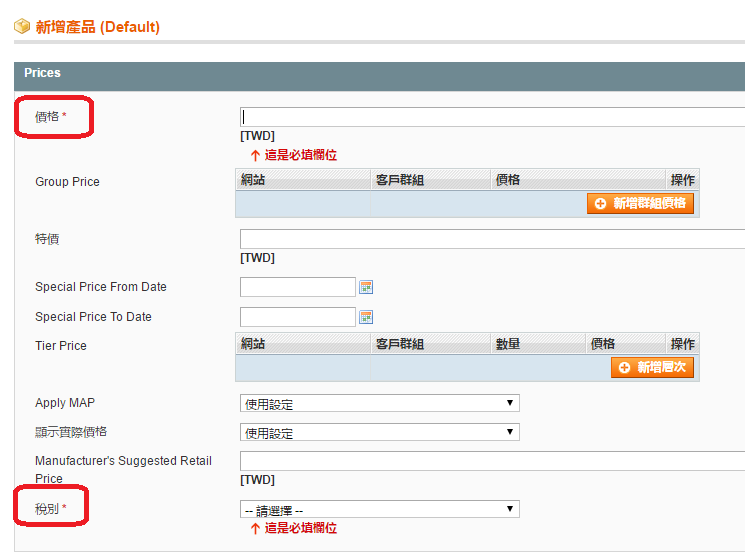Focus the 價格 input field
The width and height of the screenshot is (745, 557).
click(492, 117)
